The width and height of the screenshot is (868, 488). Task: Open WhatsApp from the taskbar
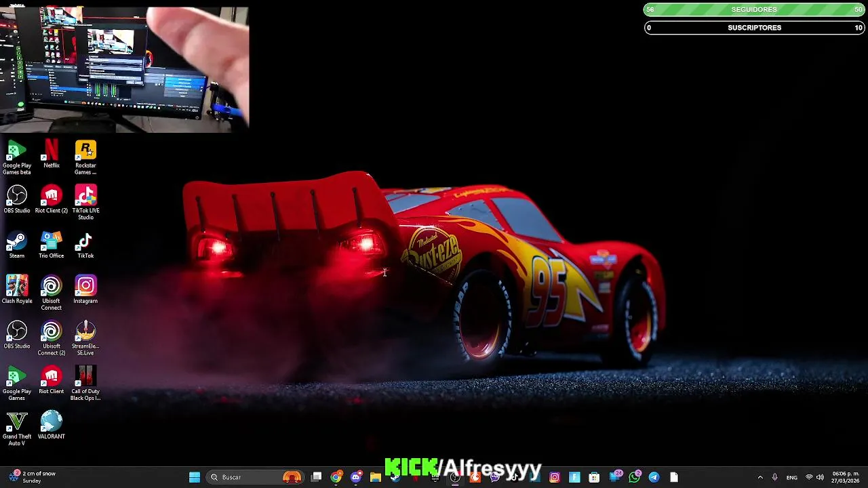tap(635, 477)
